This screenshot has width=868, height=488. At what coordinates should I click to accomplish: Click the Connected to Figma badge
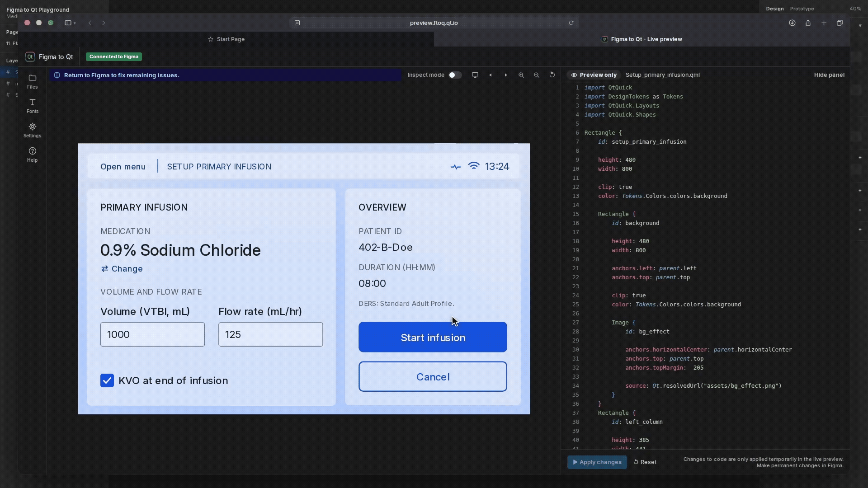click(x=114, y=56)
